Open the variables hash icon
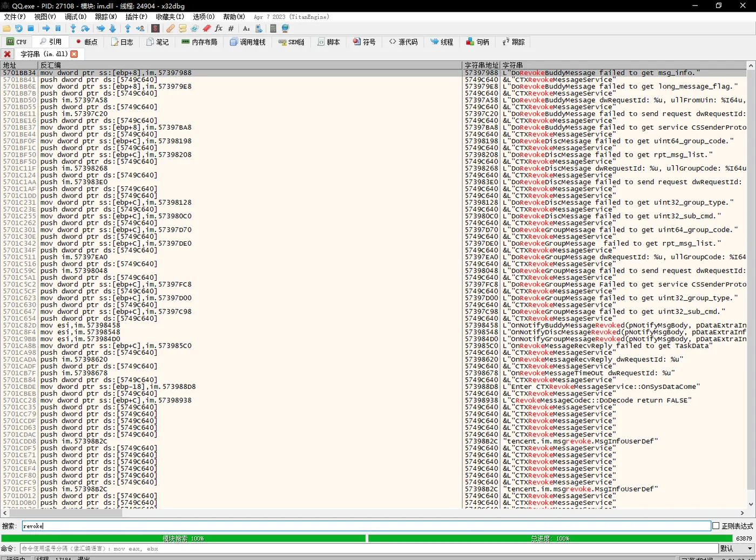The width and height of the screenshot is (756, 560). coord(231,29)
